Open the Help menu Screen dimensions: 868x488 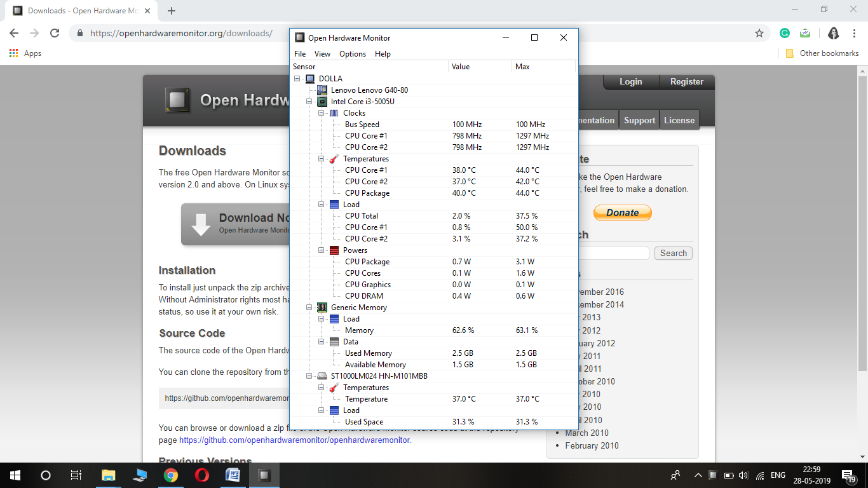pyautogui.click(x=383, y=54)
